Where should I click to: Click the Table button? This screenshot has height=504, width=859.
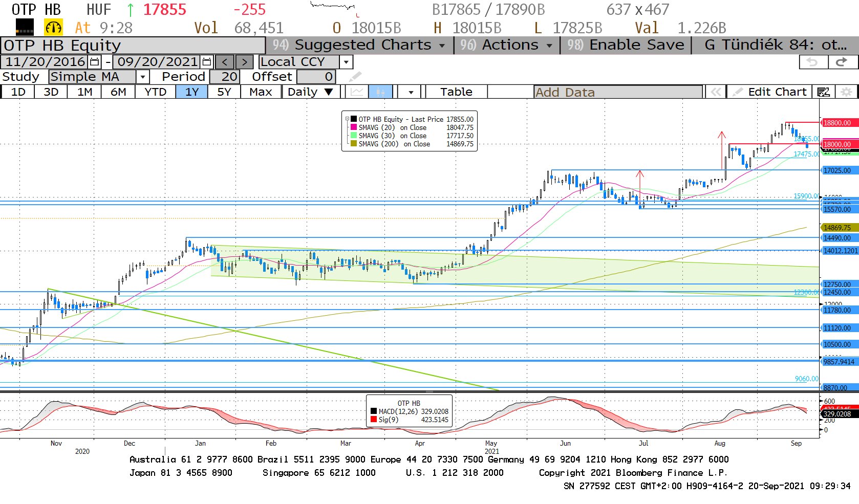(x=456, y=92)
